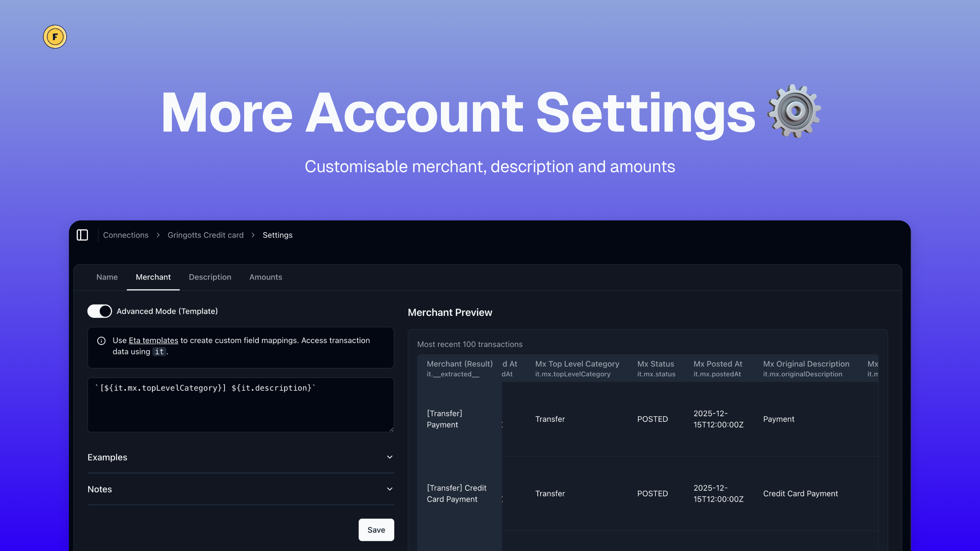Toggle the sidebar panel icon
The height and width of the screenshot is (551, 980).
[82, 235]
